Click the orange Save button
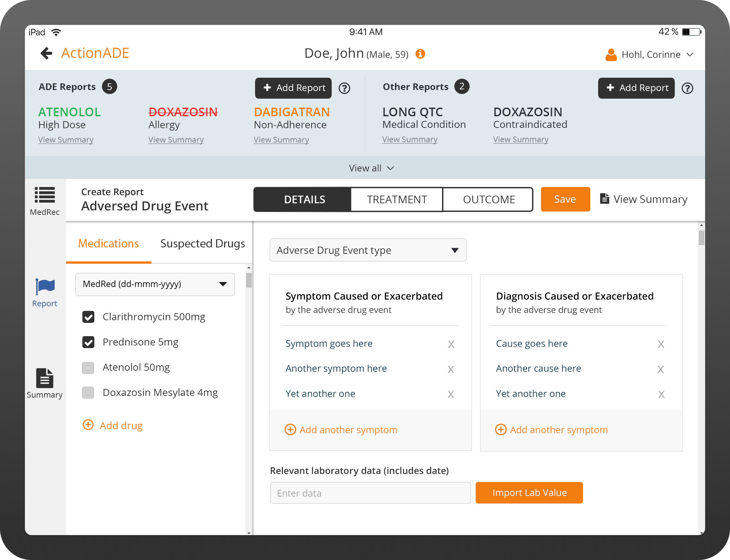The height and width of the screenshot is (560, 730). point(565,199)
